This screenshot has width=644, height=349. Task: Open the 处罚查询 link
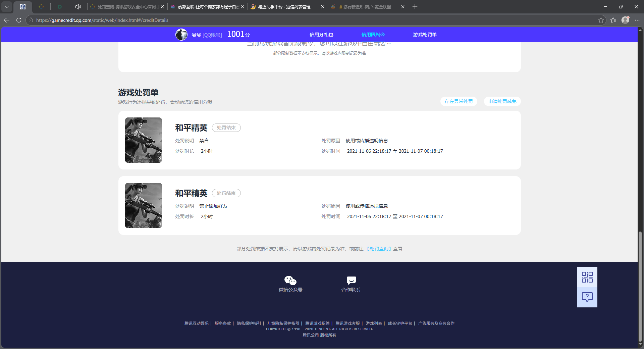[x=378, y=249]
